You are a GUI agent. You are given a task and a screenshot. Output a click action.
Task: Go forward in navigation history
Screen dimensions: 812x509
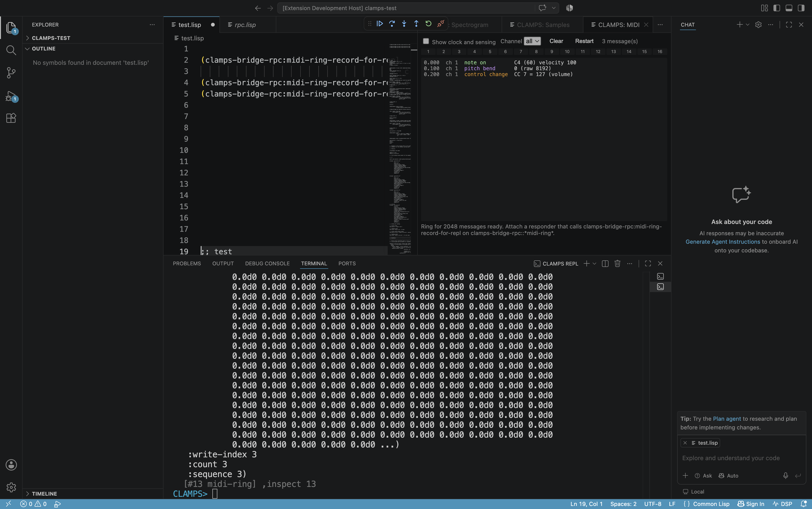pyautogui.click(x=270, y=8)
